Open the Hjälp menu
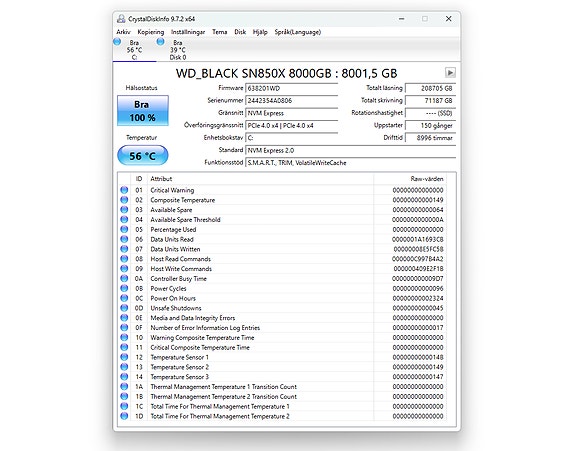The image size is (575, 451). [x=260, y=32]
